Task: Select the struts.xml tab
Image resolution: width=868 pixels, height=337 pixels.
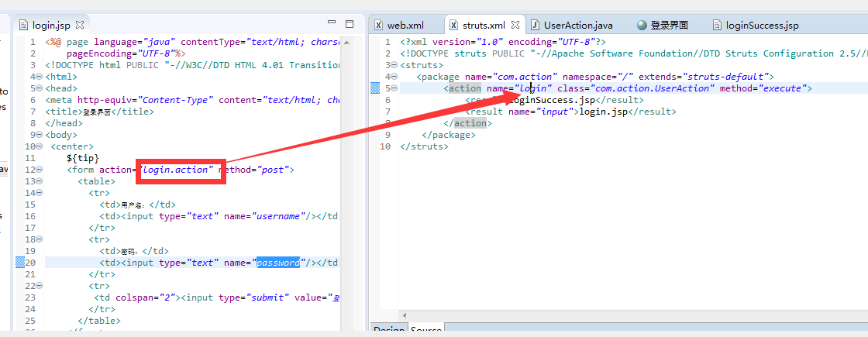Action: [x=484, y=25]
